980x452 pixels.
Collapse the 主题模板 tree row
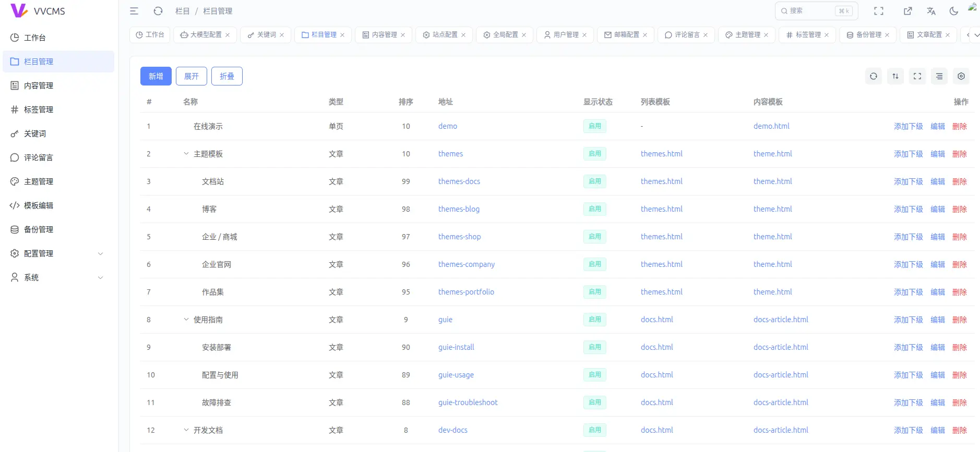[x=186, y=154]
